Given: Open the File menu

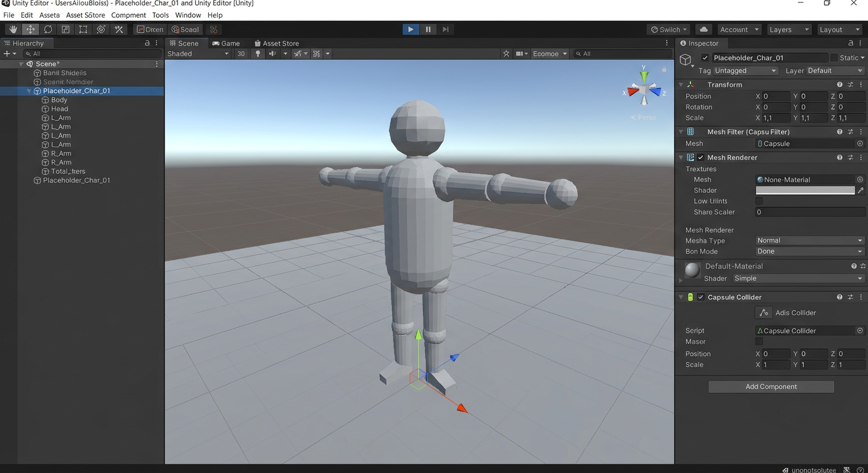Looking at the screenshot, I should [9, 15].
